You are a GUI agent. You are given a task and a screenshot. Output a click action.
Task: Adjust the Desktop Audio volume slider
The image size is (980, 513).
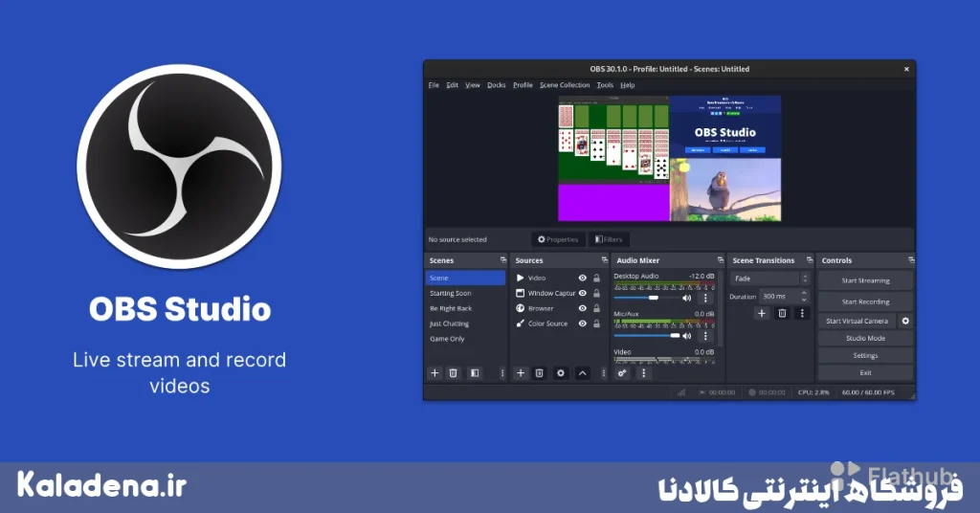click(646, 298)
